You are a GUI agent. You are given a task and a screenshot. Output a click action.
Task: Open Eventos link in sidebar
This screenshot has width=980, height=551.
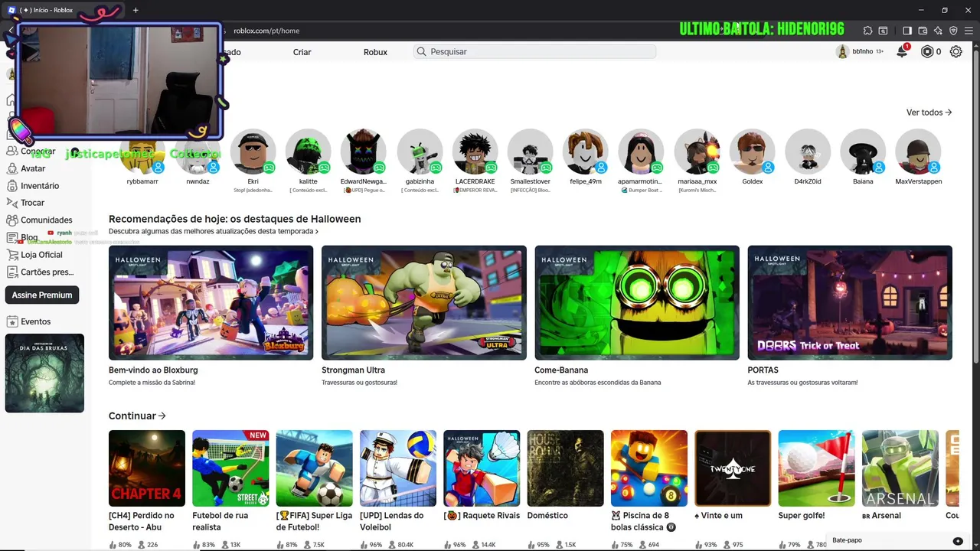point(36,321)
